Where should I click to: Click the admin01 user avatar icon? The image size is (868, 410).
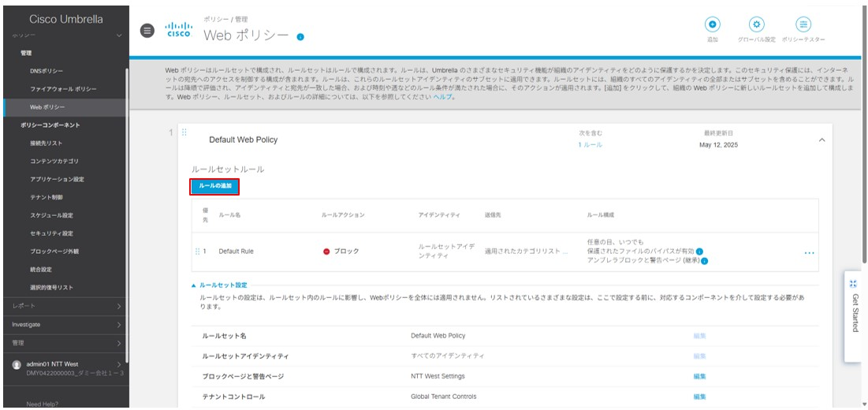tap(17, 365)
